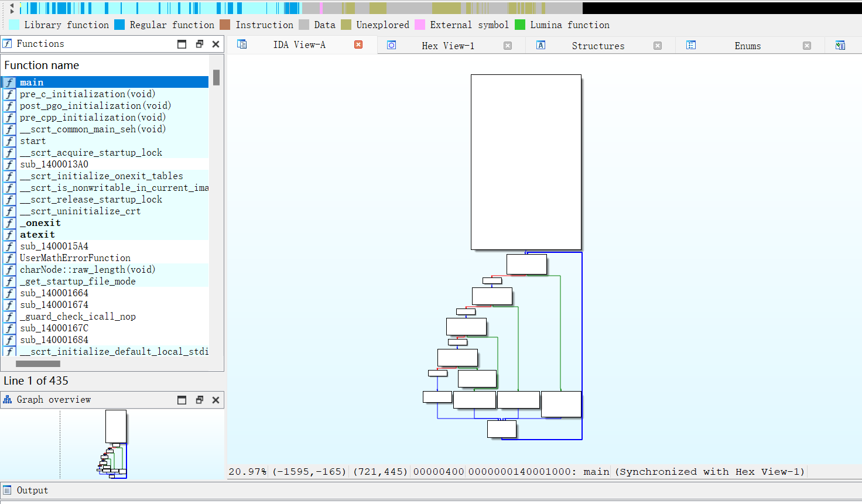862x504 pixels.
Task: Click function icon beside main
Action: pos(10,82)
